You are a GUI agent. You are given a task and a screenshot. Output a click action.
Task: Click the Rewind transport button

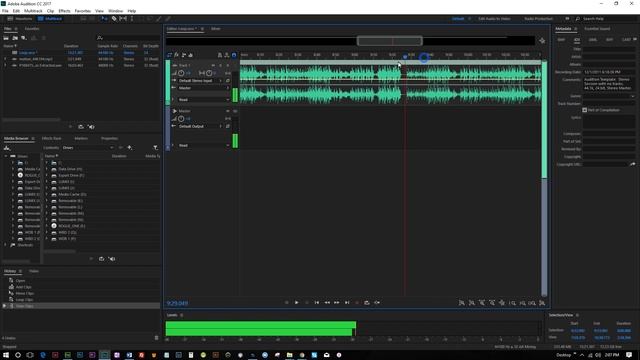(327, 303)
